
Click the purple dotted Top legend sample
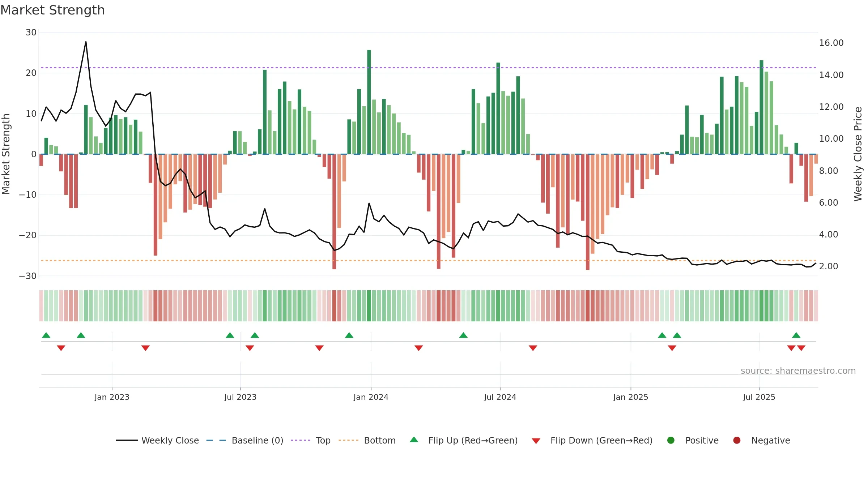[x=301, y=440]
